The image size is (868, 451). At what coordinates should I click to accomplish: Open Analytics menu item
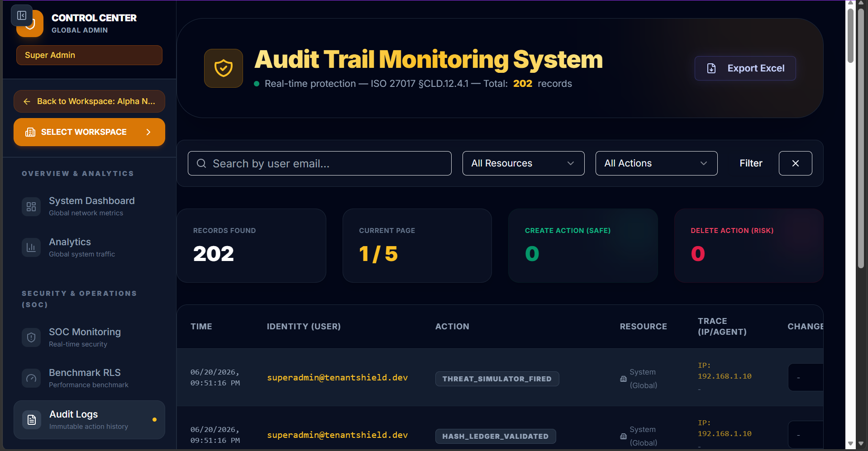pyautogui.click(x=89, y=247)
